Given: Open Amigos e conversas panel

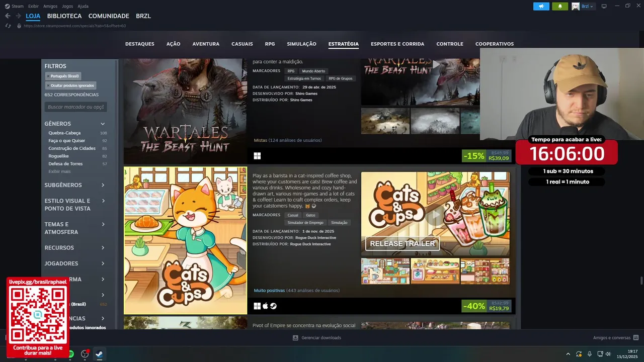Looking at the screenshot, I should pyautogui.click(x=615, y=338).
